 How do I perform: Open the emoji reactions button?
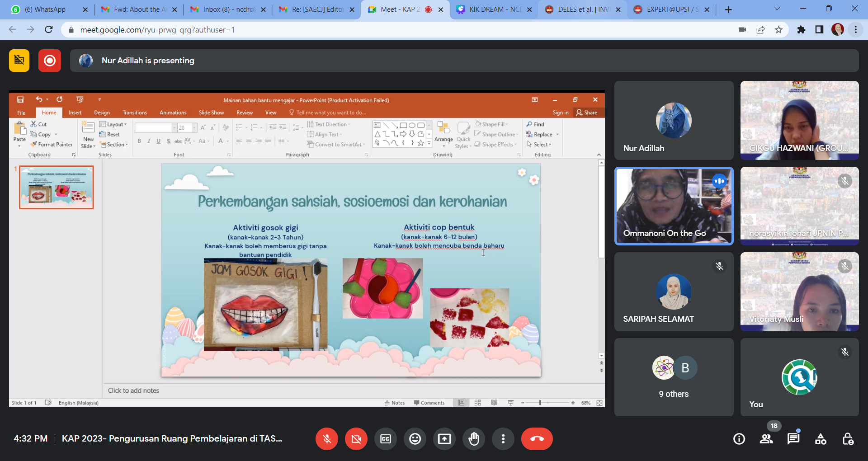415,439
